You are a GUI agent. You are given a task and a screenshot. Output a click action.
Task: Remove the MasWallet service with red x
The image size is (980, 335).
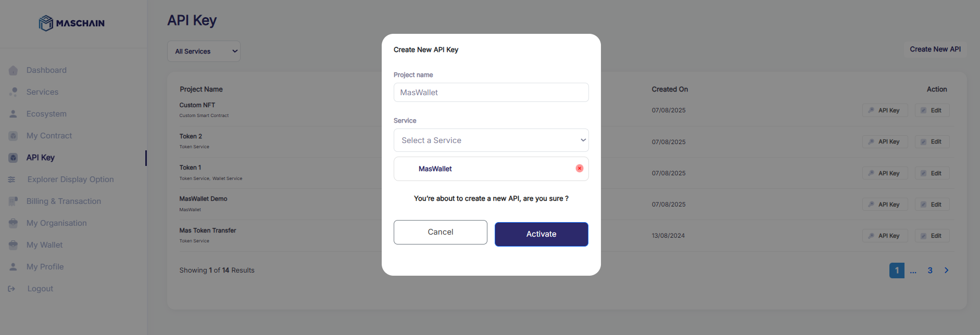click(579, 169)
